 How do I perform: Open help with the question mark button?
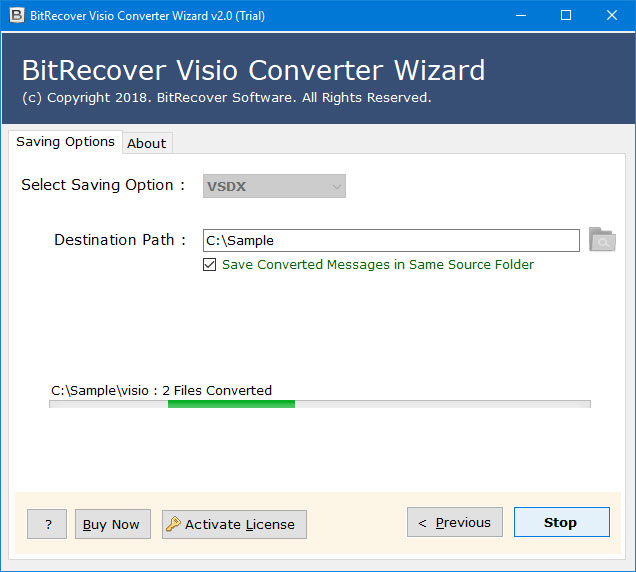click(x=47, y=524)
